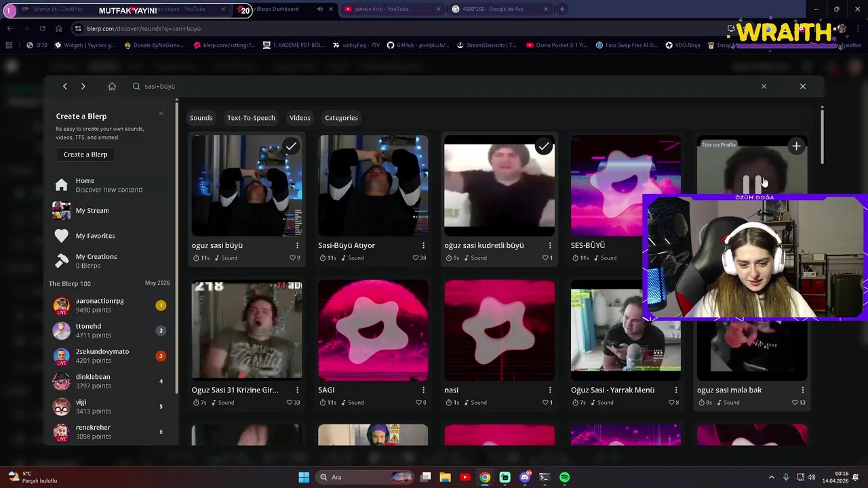Play the Sasi-Büyü Atıyor thumbnail
The width and height of the screenshot is (868, 488).
coord(373,186)
